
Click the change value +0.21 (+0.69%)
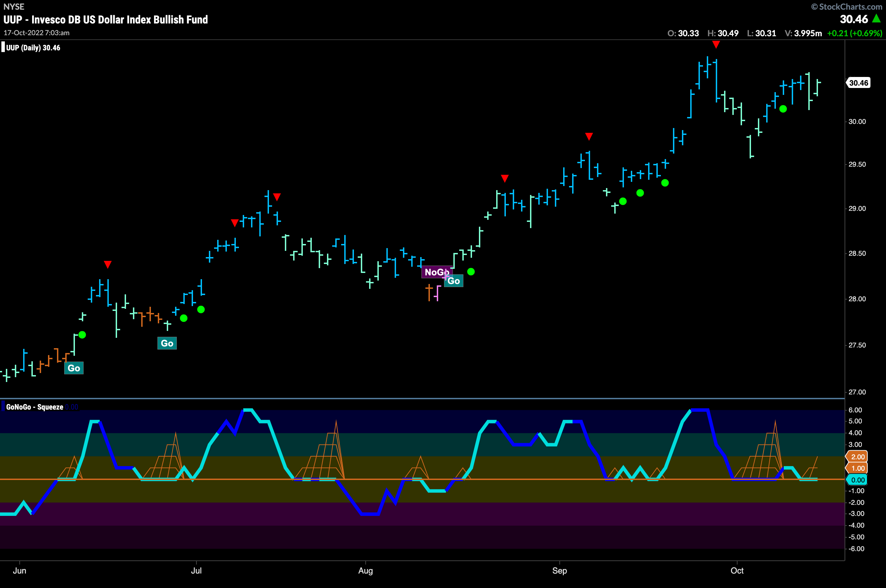[855, 33]
